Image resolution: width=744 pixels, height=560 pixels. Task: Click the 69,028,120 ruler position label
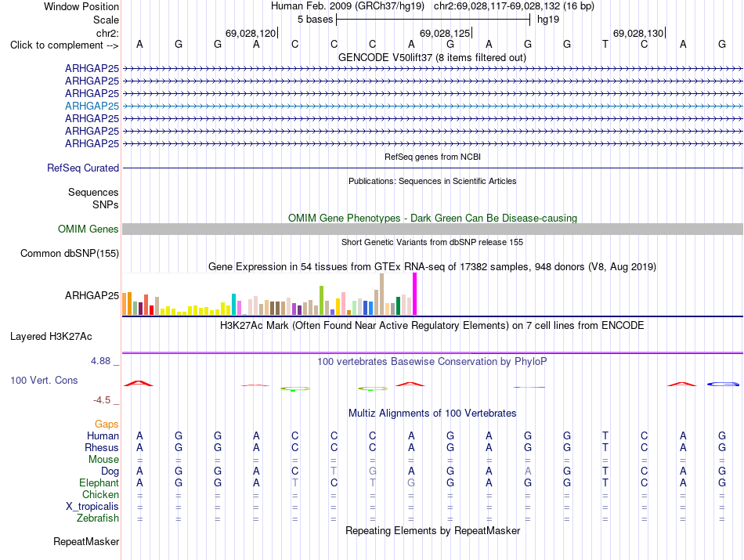click(x=251, y=33)
